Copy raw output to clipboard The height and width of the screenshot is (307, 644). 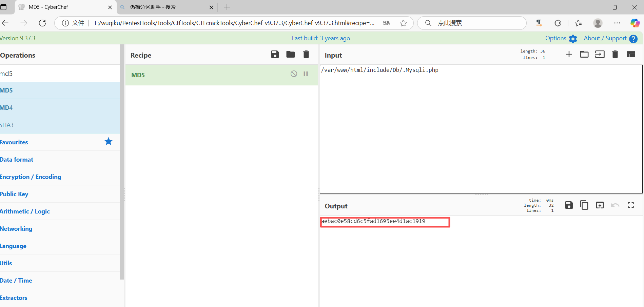click(x=584, y=205)
